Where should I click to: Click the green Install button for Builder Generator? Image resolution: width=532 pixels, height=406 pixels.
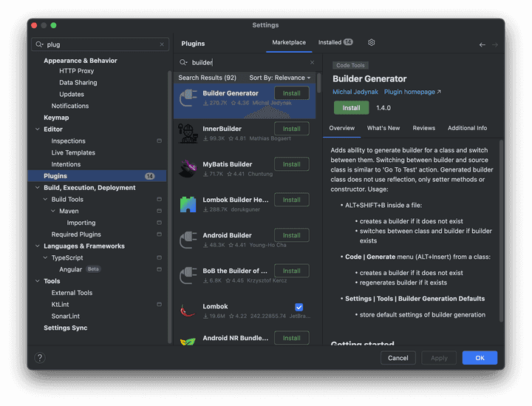351,108
